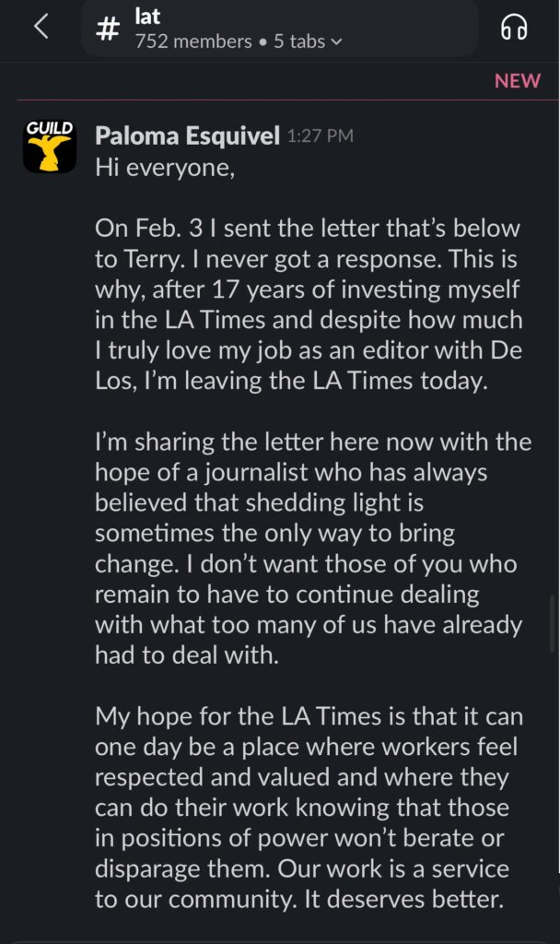The width and height of the screenshot is (560, 944).
Task: Tap the hashtag symbol in the header
Action: click(108, 29)
